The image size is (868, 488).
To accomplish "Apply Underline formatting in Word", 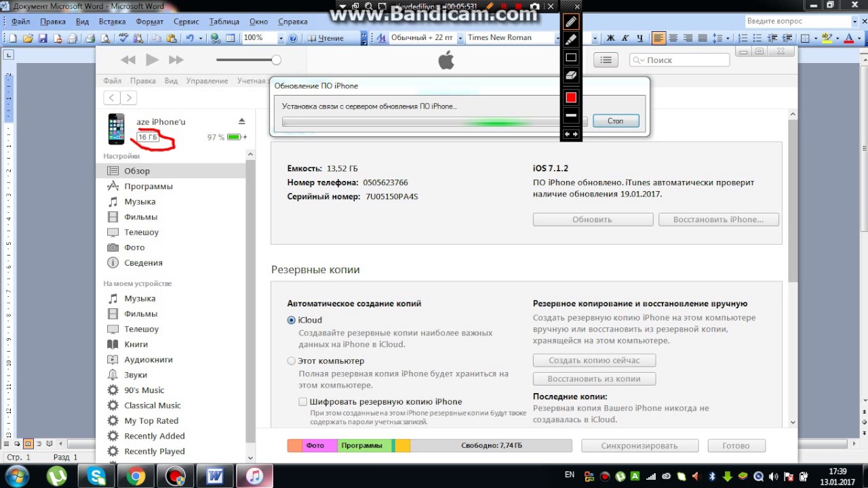I will [x=639, y=38].
